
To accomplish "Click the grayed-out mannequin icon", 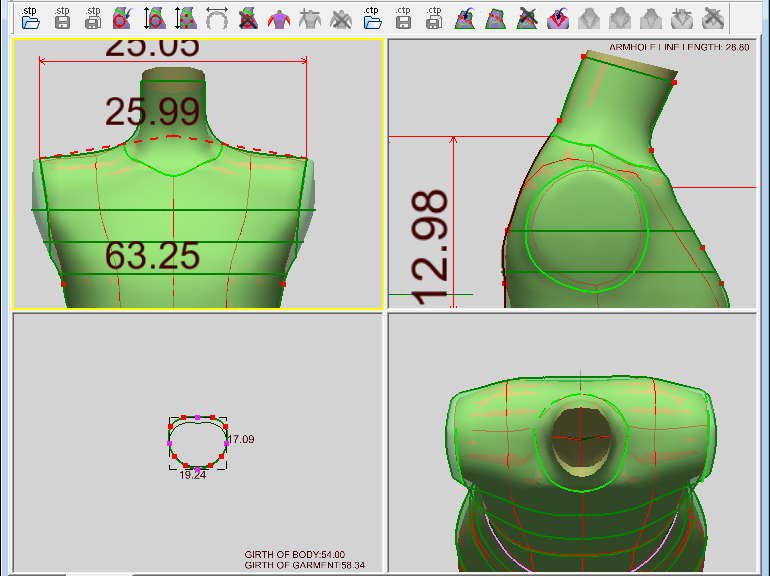I will tap(310, 19).
